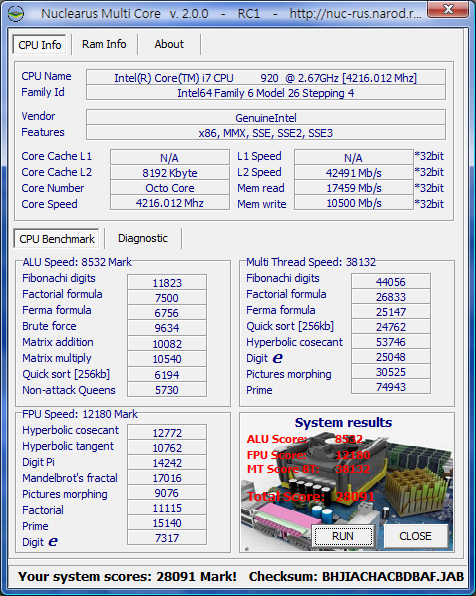This screenshot has height=596, width=476.
Task: Click the Multi Thread Fibonachi digits score 44056
Action: coord(391,281)
